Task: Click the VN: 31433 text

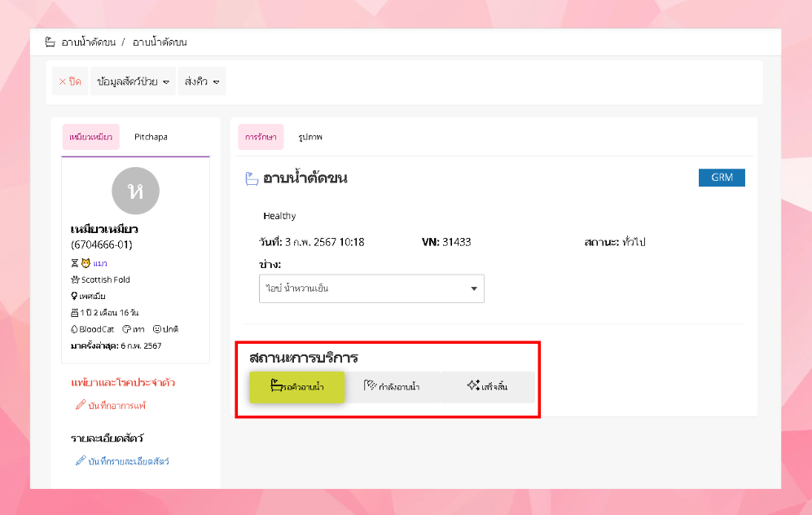Action: [x=446, y=242]
